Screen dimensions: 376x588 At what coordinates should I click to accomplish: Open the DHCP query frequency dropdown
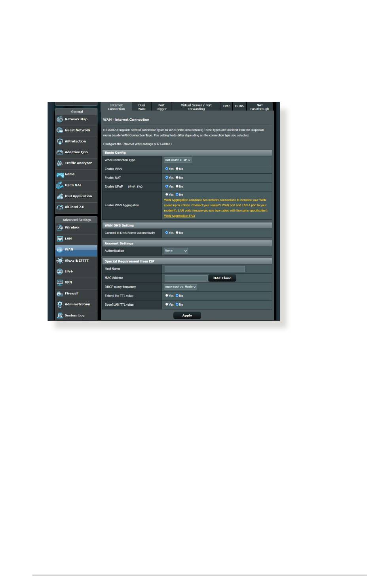pyautogui.click(x=180, y=287)
